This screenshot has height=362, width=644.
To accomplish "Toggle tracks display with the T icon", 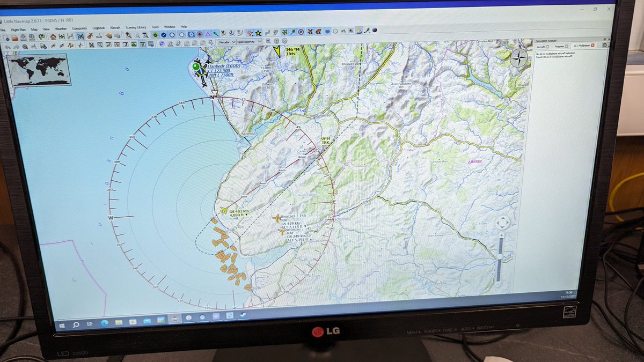I will pyautogui.click(x=240, y=33).
